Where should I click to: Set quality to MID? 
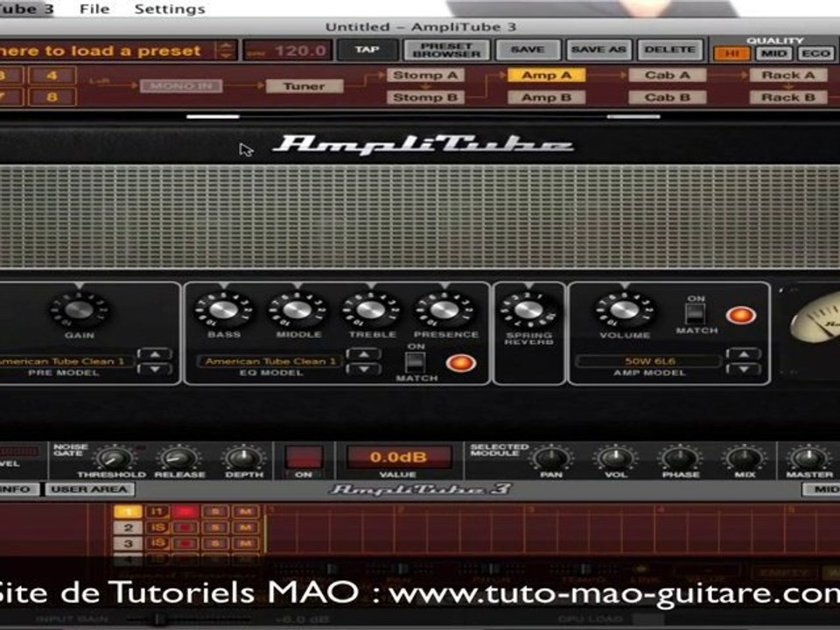pyautogui.click(x=773, y=53)
